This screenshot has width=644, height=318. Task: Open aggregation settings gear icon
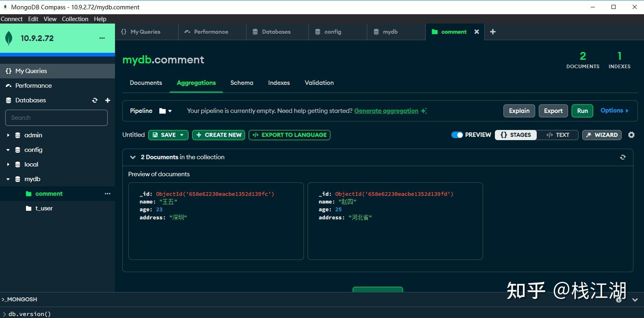pos(631,135)
